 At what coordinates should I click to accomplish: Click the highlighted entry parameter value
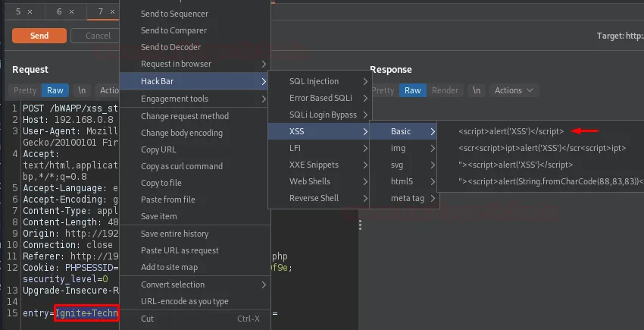coord(86,313)
